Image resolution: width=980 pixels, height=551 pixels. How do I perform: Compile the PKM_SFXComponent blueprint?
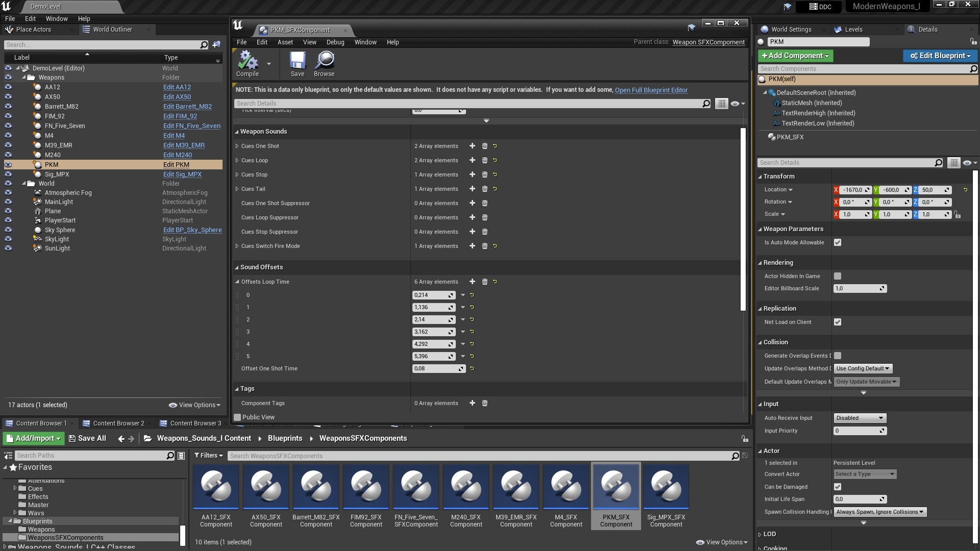click(248, 63)
